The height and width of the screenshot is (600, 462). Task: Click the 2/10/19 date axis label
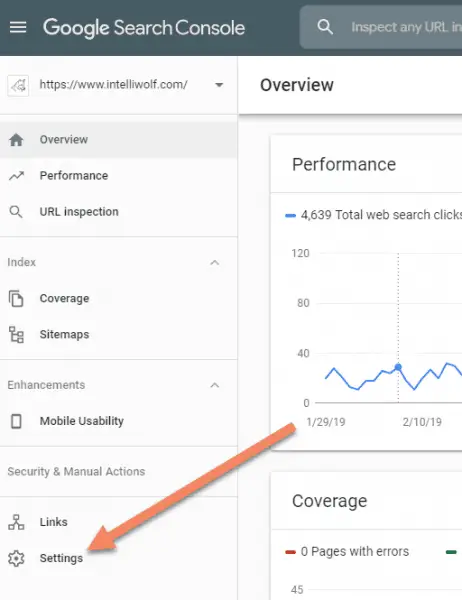422,422
